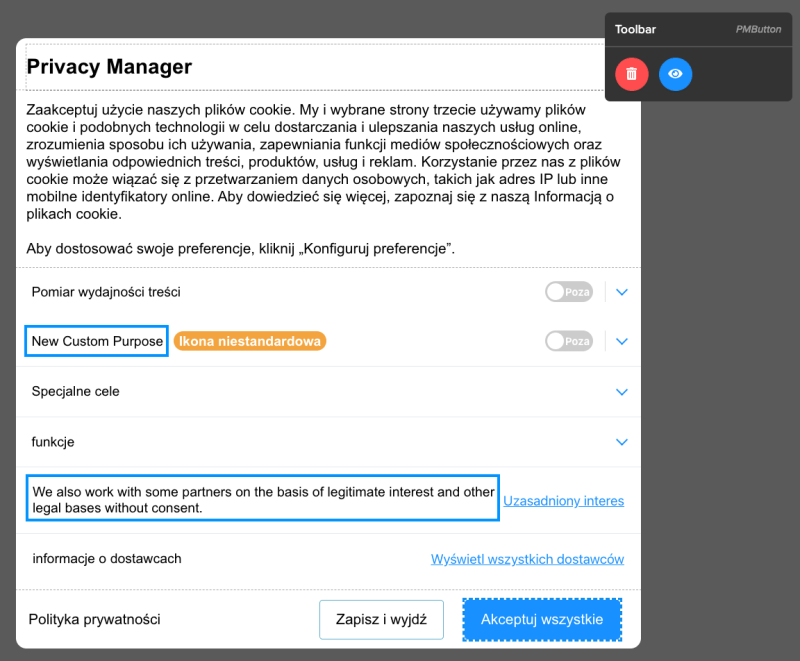800x661 pixels.
Task: Click the PMButton label in Toolbar
Action: tap(758, 29)
